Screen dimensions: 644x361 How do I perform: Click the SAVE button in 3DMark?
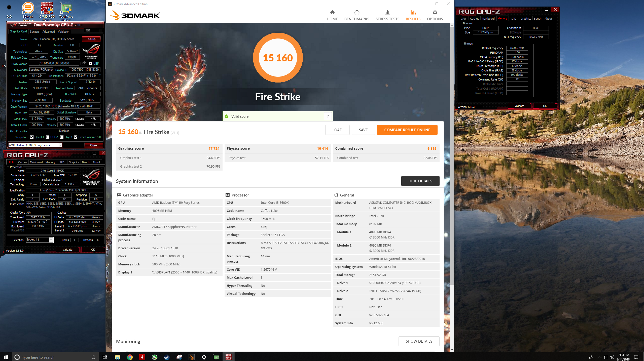click(x=363, y=130)
